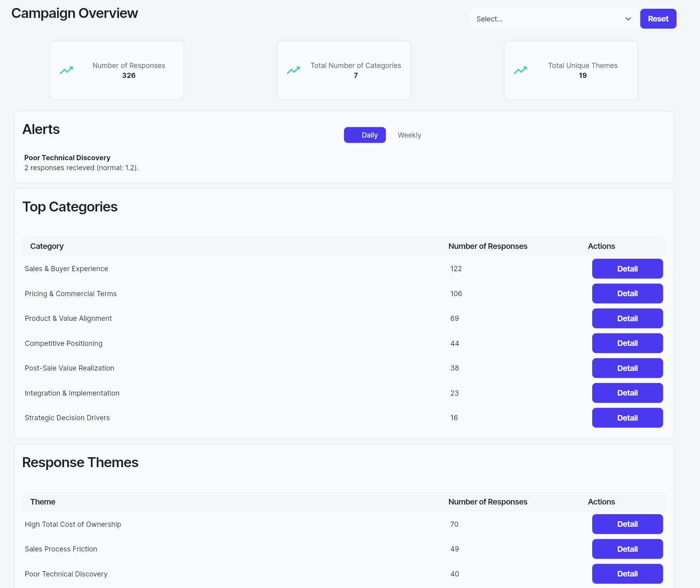The height and width of the screenshot is (588, 700).
Task: Enable the Daily alerts toggle
Action: (x=364, y=135)
